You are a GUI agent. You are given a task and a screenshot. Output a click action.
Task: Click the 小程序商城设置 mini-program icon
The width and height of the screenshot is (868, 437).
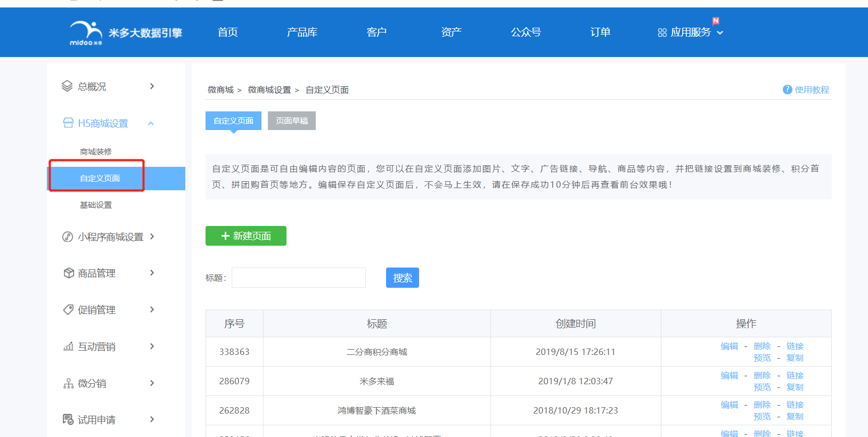tap(68, 237)
